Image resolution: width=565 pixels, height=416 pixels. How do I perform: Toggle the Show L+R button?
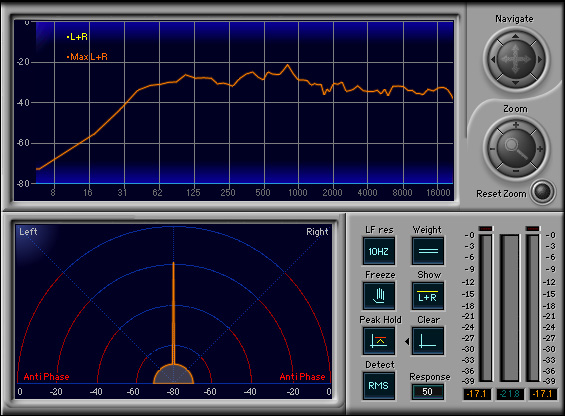pos(427,296)
